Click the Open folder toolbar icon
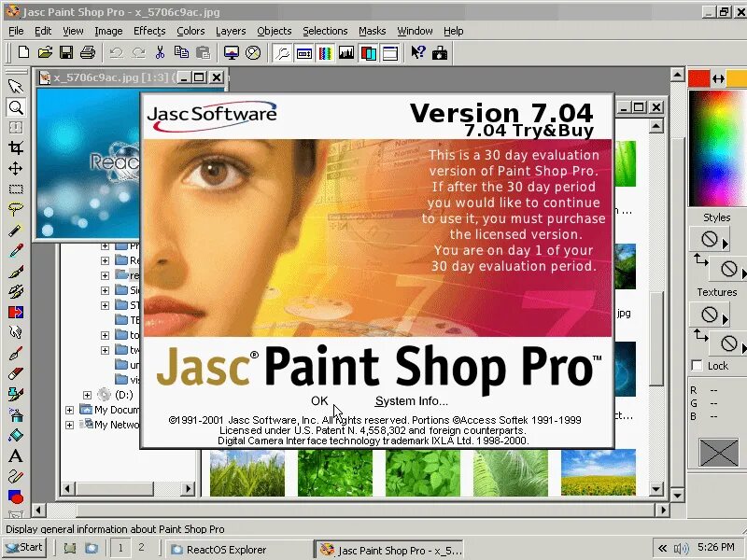 coord(45,52)
